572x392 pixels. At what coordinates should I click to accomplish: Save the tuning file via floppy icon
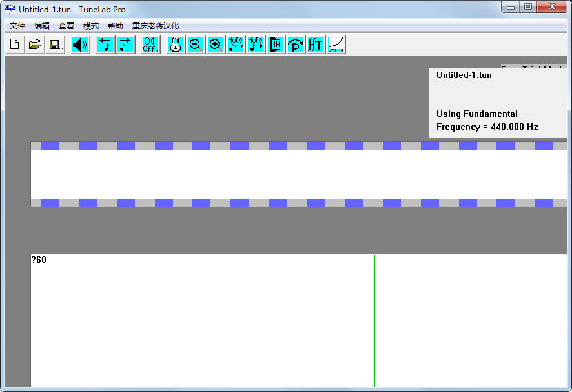54,45
